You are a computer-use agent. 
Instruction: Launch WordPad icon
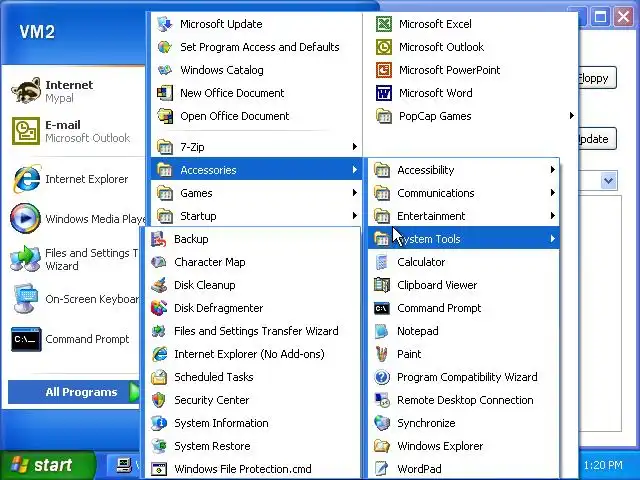(382, 469)
